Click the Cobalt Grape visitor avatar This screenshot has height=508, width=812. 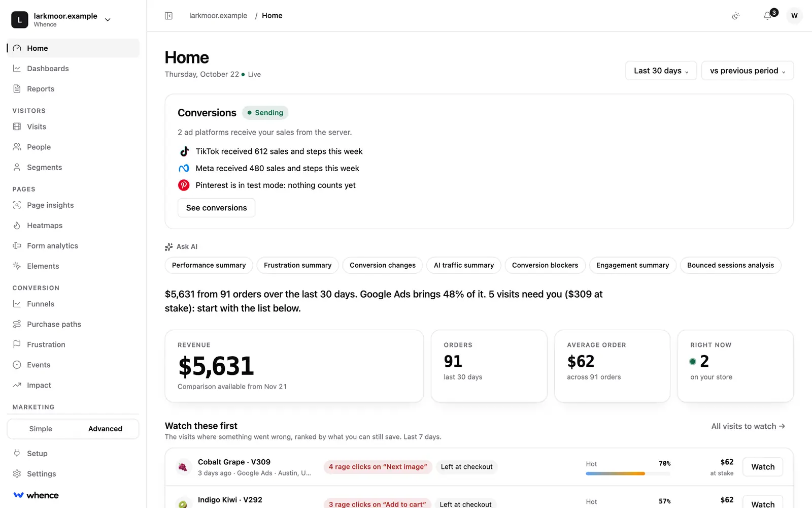pyautogui.click(x=183, y=467)
